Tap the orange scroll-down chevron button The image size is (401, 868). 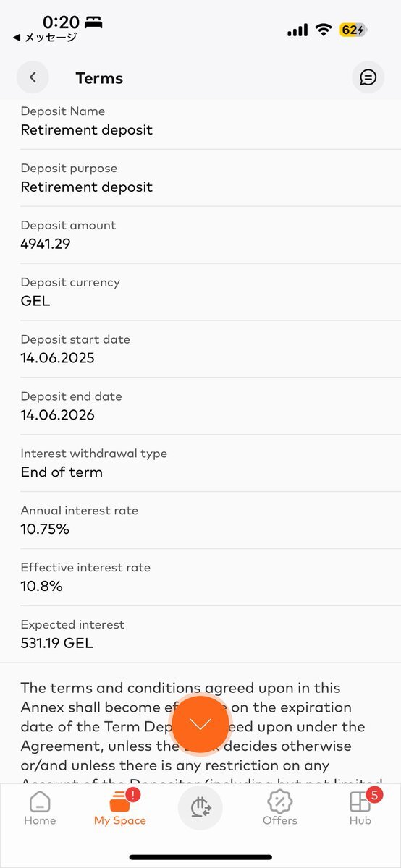(x=200, y=724)
